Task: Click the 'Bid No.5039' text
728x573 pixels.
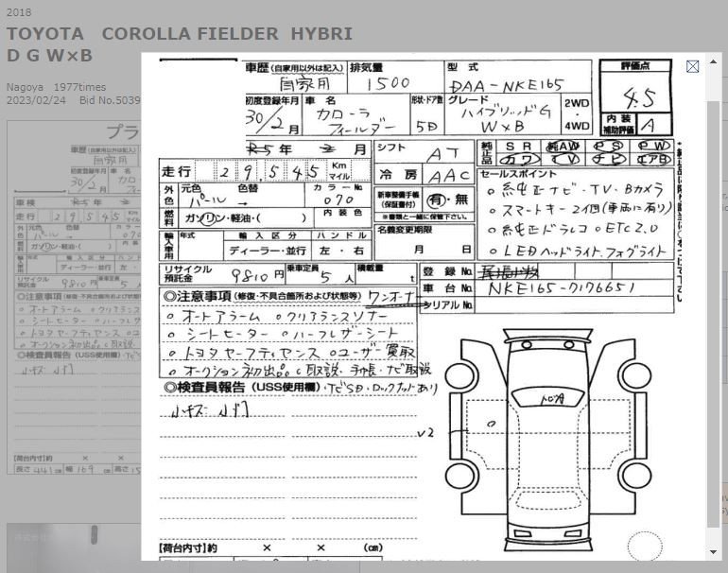Action: [x=110, y=100]
